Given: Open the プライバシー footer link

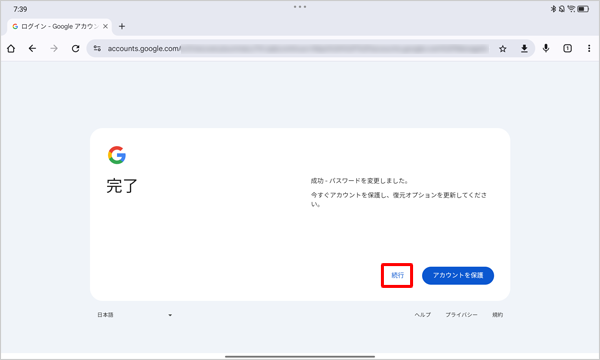Looking at the screenshot, I should 461,315.
